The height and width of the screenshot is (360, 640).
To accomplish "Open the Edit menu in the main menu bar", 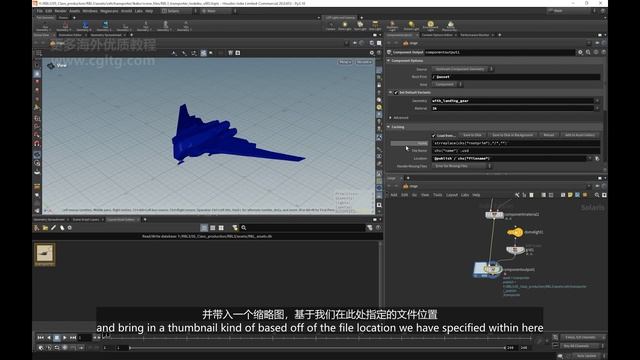I will tap(49, 11).
